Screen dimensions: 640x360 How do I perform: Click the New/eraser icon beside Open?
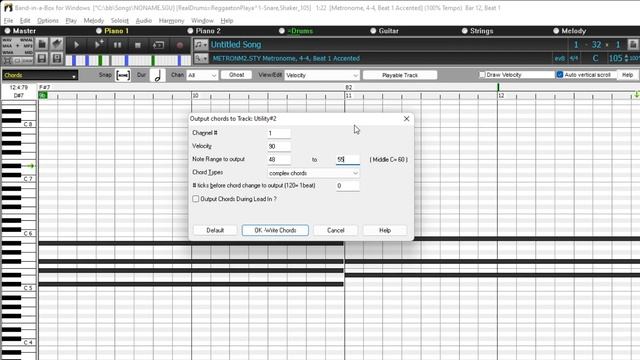[x=57, y=44]
